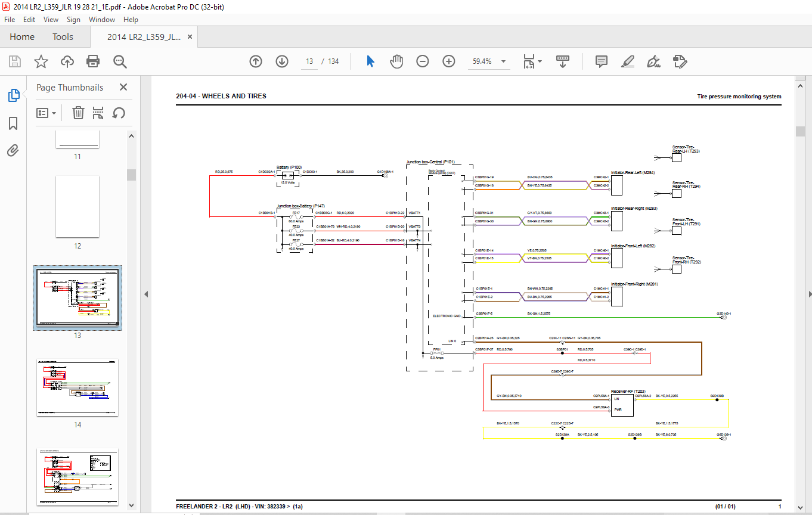The width and height of the screenshot is (812, 515).
Task: Expand right tools pane arrow
Action: click(809, 294)
